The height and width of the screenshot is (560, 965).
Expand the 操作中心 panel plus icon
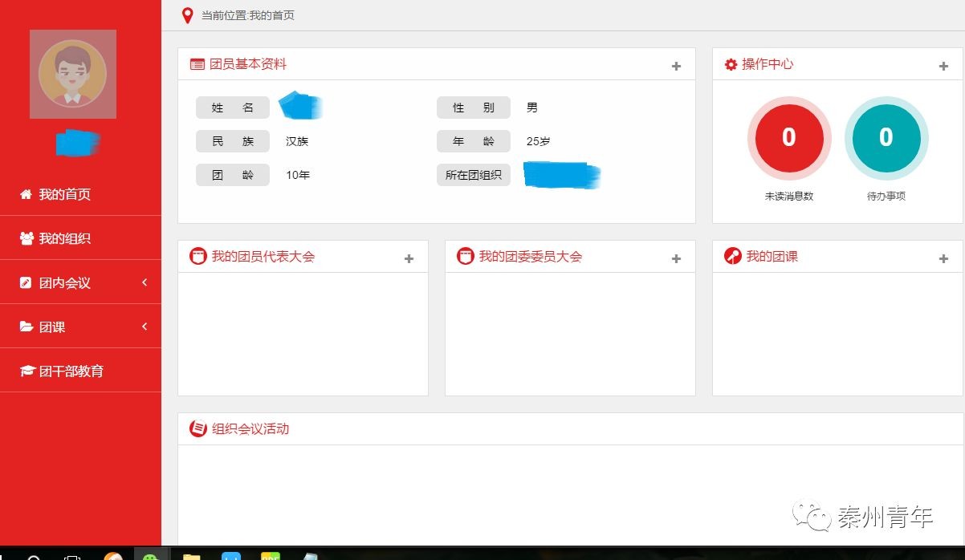[943, 67]
